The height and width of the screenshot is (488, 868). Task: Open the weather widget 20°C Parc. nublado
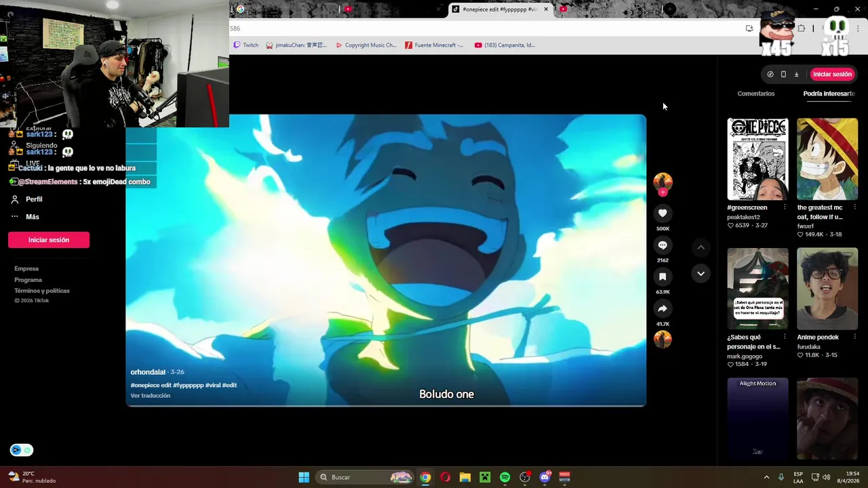click(33, 477)
